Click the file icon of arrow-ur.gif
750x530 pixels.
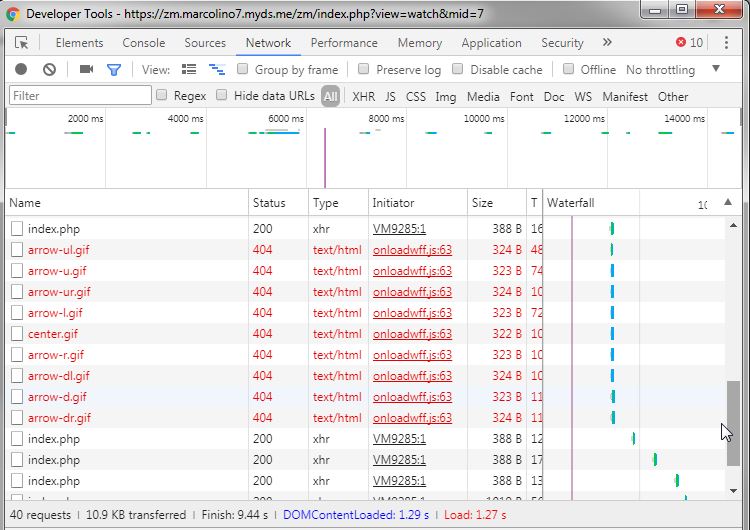[17, 292]
